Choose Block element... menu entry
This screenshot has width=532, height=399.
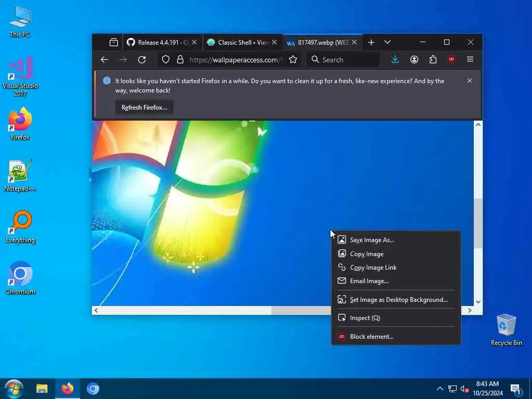click(x=396, y=337)
